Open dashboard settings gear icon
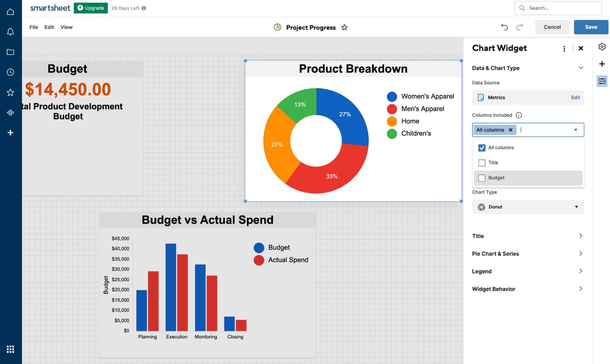Image resolution: width=610 pixels, height=364 pixels. pyautogui.click(x=602, y=47)
